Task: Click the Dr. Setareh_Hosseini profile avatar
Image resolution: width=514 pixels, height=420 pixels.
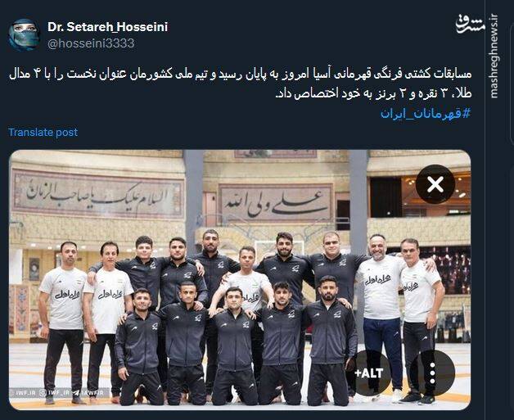Action: pos(24,34)
